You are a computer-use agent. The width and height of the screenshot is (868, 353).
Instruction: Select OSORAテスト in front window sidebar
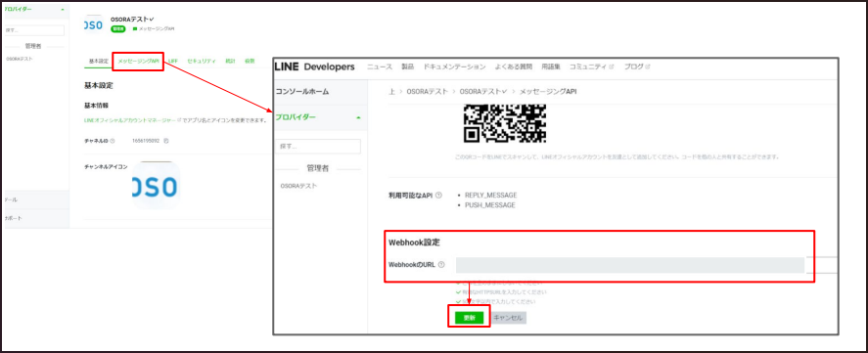298,186
